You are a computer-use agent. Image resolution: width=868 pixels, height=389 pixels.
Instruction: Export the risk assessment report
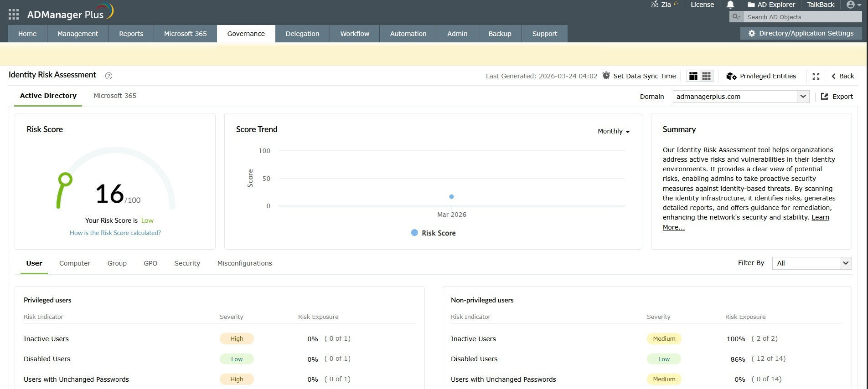click(x=837, y=97)
